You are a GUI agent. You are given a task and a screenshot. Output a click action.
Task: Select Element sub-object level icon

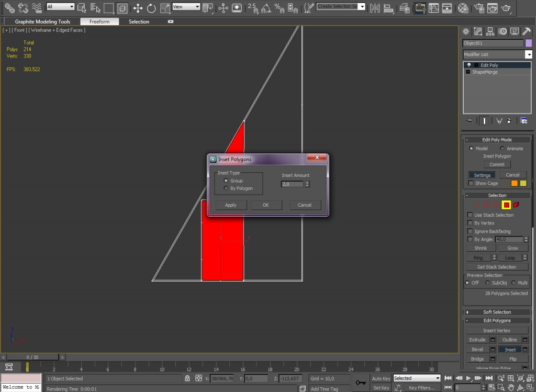pyautogui.click(x=516, y=205)
